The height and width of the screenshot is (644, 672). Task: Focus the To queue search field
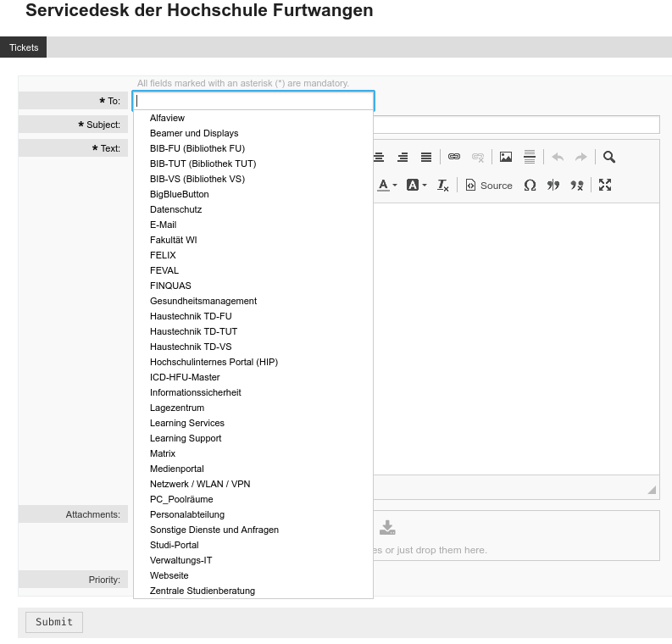click(253, 101)
